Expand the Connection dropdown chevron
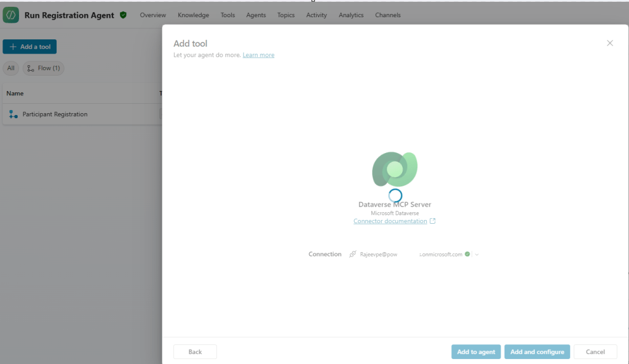Screen dimensions: 629x364 point(477,255)
